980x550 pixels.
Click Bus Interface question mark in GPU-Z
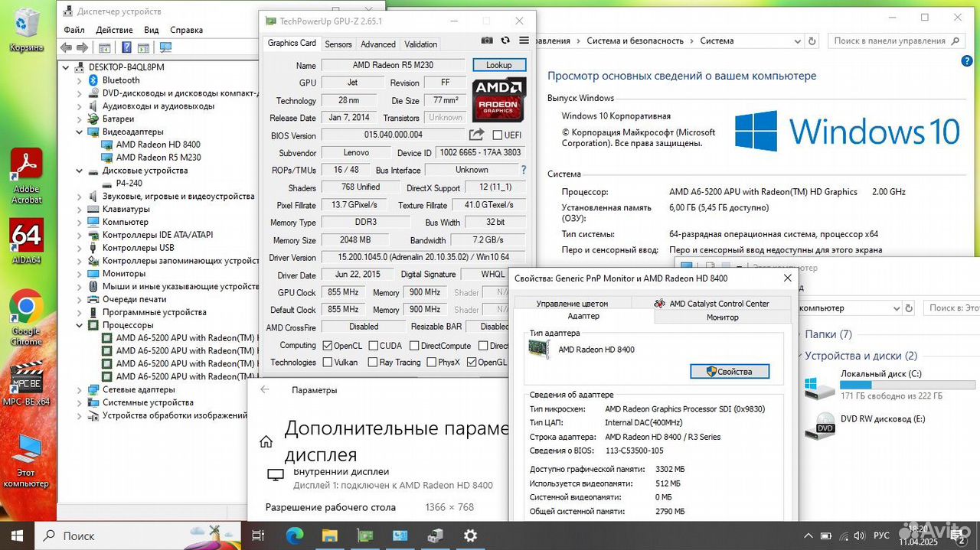click(524, 170)
